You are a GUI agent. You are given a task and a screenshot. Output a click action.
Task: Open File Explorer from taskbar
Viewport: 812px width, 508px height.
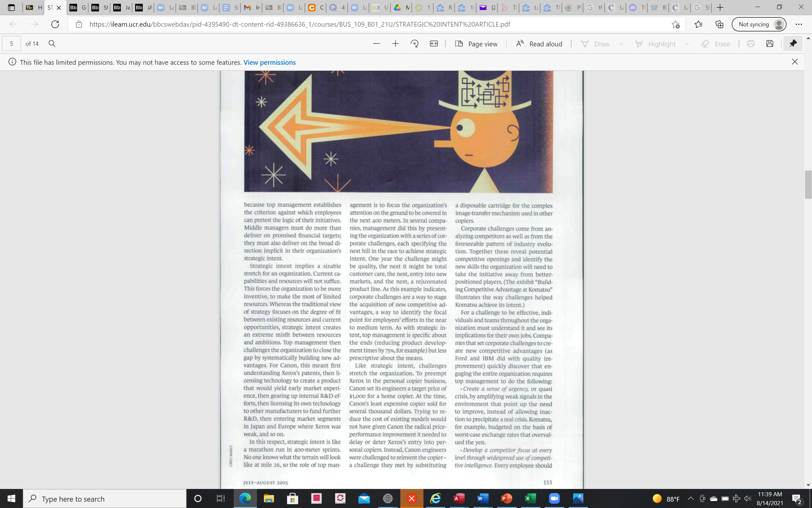269,498
